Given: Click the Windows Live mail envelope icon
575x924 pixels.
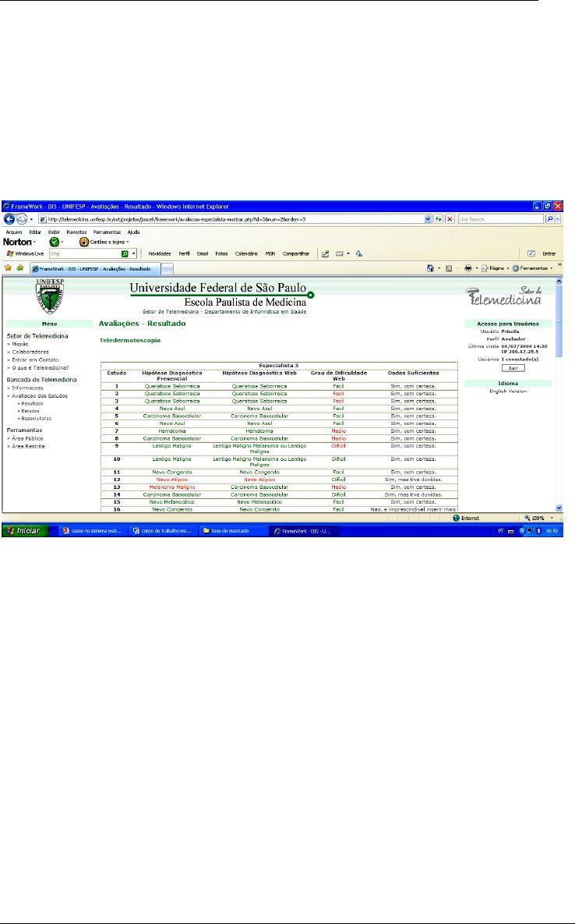Looking at the screenshot, I should [x=340, y=254].
